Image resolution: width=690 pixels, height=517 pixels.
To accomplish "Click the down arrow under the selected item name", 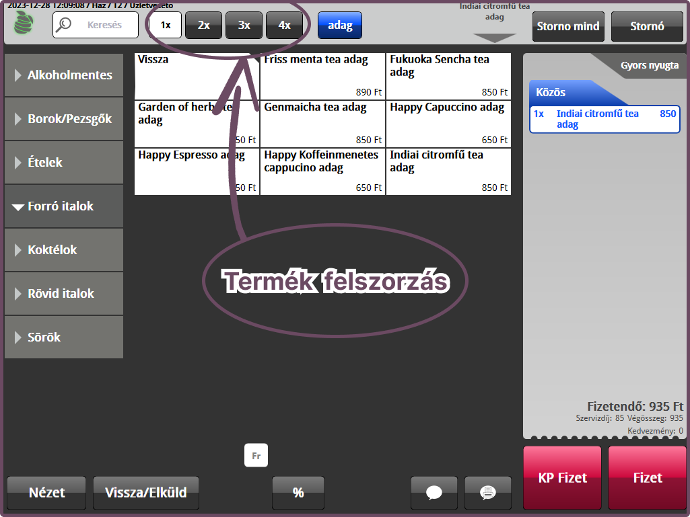I will click(x=495, y=38).
